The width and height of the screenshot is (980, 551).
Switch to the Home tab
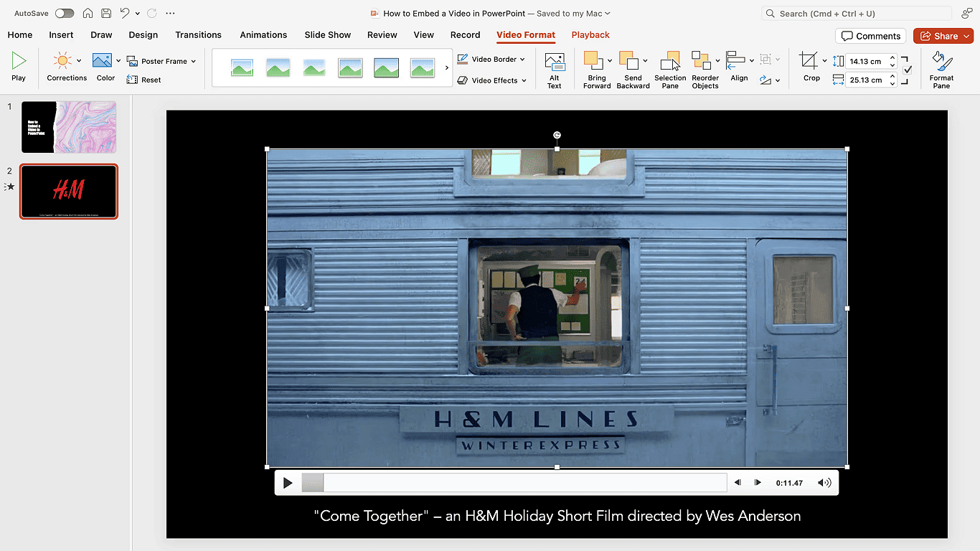tap(20, 34)
